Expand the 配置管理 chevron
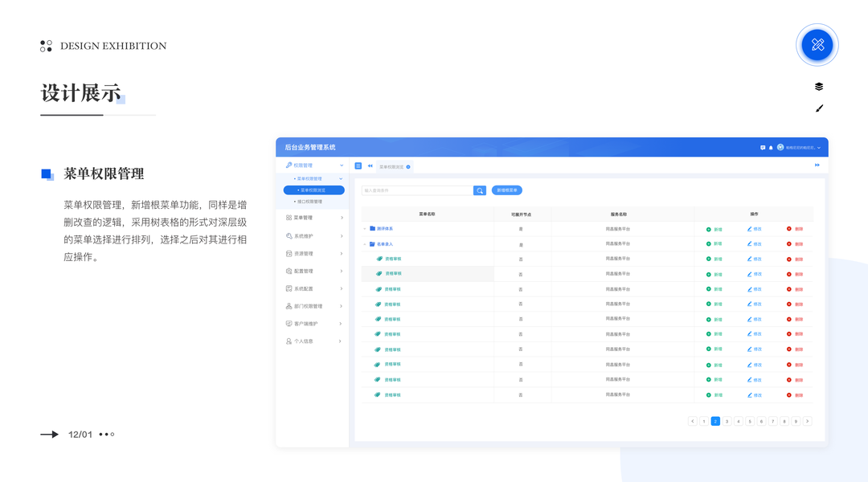The height and width of the screenshot is (482, 868). (x=342, y=272)
